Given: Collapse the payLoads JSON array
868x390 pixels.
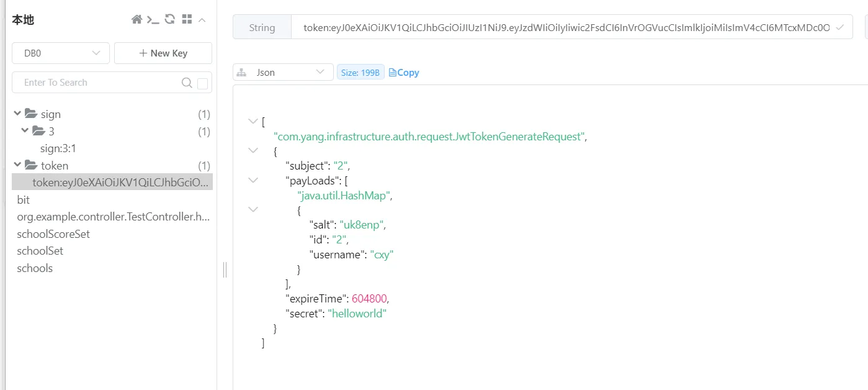Looking at the screenshot, I should (x=253, y=180).
